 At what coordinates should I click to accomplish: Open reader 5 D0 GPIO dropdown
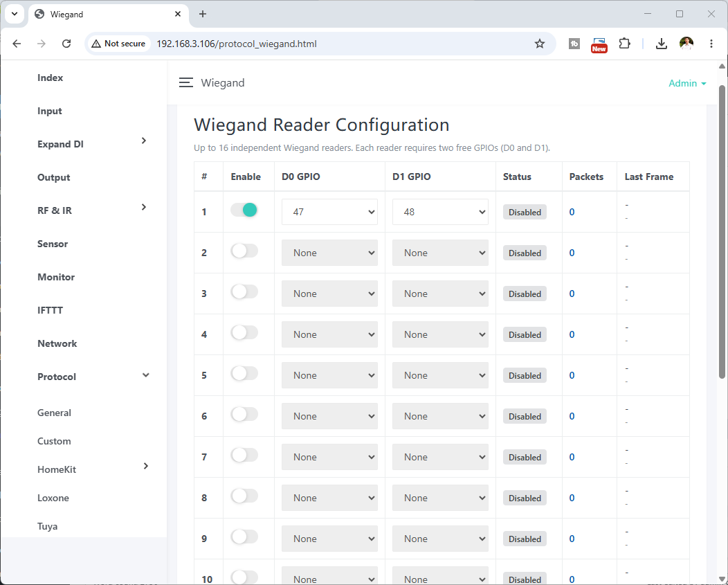tap(329, 375)
